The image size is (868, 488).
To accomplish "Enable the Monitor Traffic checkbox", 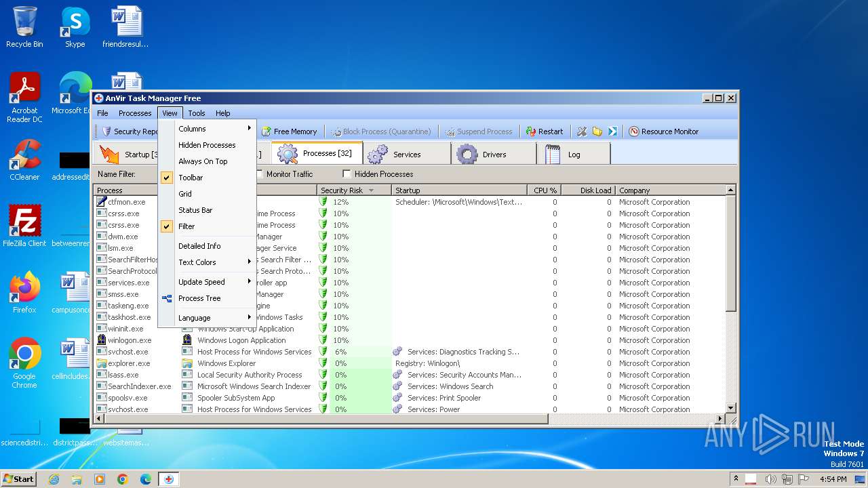I will [259, 174].
